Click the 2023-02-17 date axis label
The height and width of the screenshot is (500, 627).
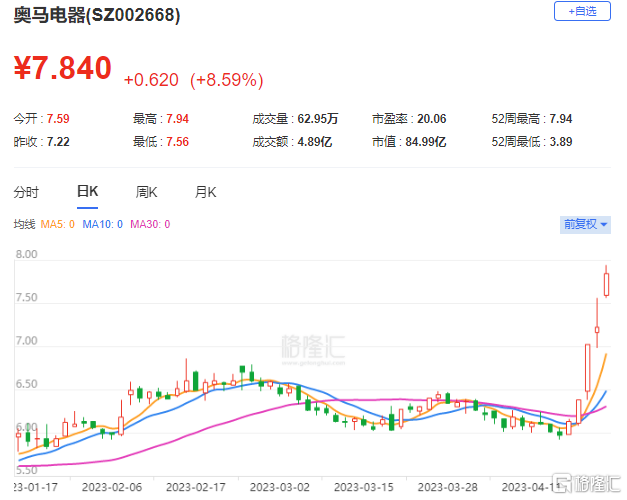(196, 487)
